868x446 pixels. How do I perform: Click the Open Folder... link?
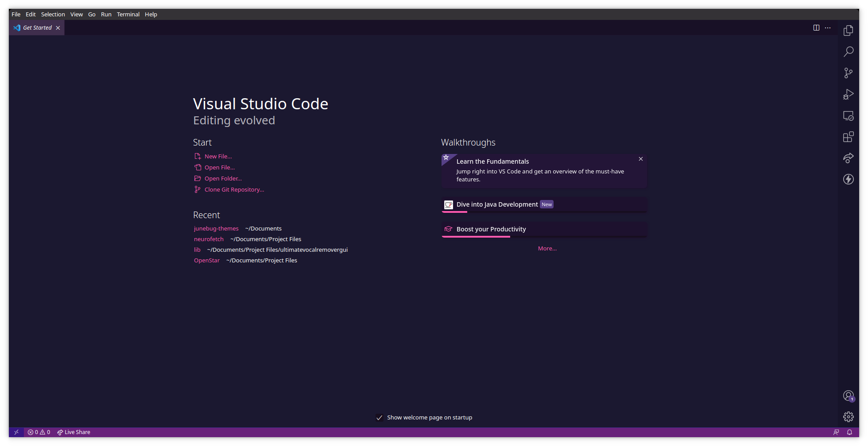pos(223,178)
